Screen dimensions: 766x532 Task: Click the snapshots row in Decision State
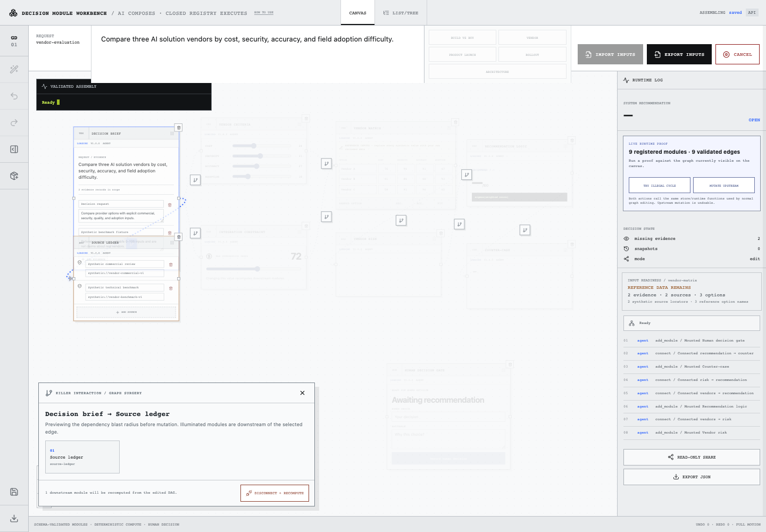692,249
